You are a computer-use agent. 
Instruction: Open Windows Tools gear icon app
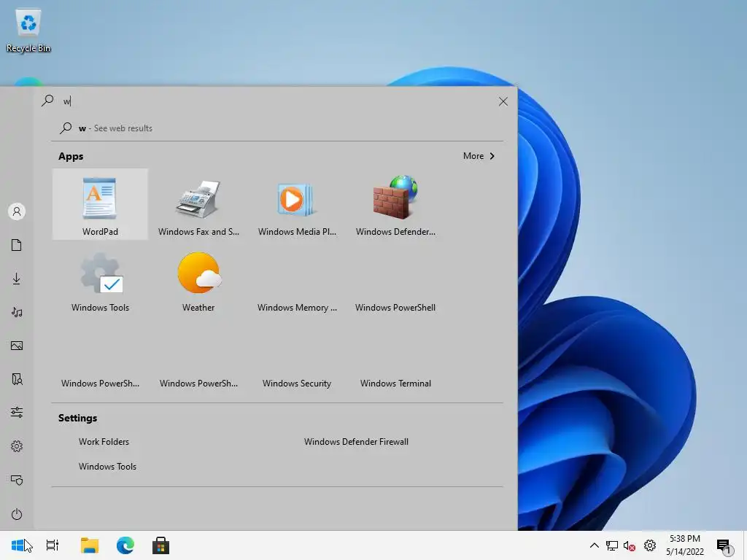click(x=100, y=281)
